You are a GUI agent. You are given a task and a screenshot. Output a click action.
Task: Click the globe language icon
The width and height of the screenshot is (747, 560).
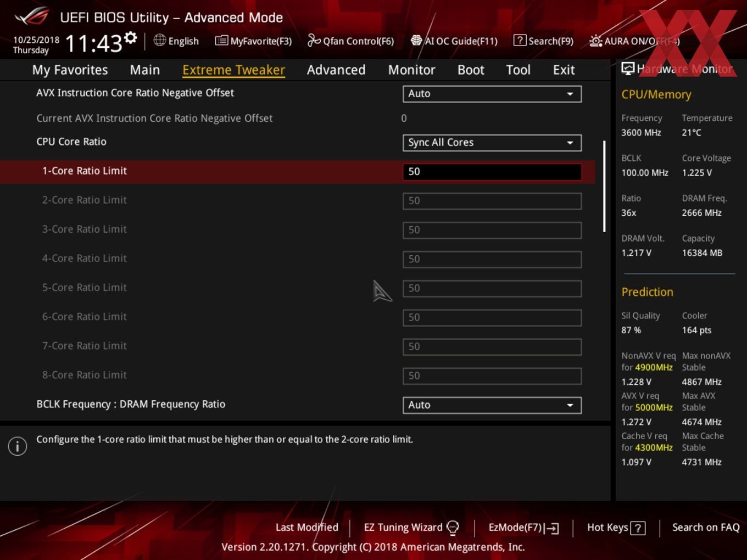(x=159, y=40)
